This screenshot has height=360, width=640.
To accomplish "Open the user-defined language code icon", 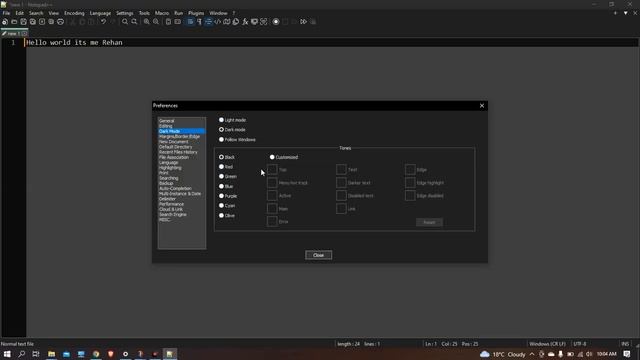I will (218, 22).
